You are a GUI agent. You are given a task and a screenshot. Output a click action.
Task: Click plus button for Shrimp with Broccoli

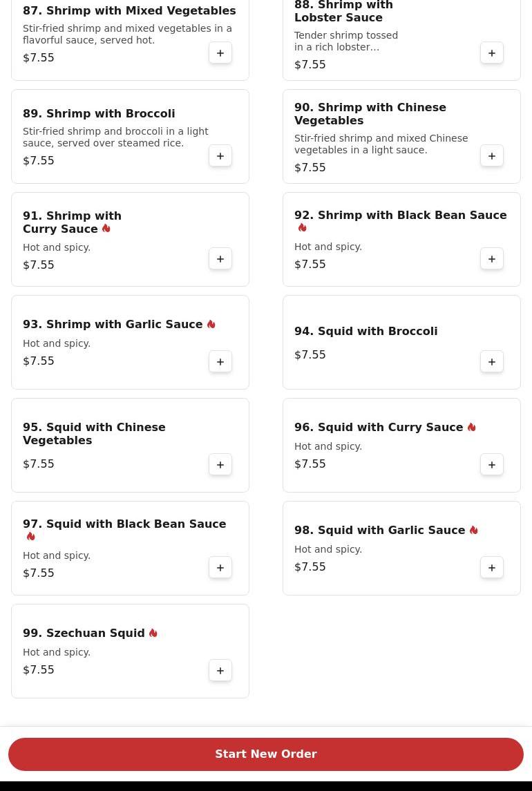coord(220,156)
